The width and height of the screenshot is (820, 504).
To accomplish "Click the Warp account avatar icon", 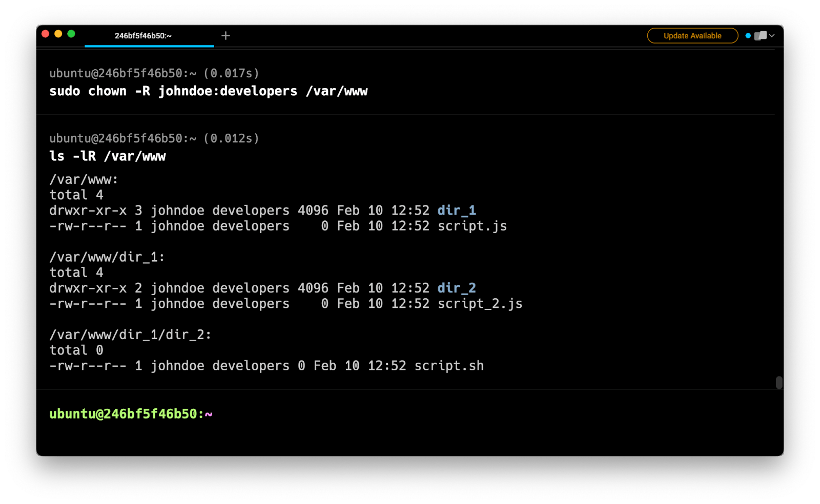I will (x=761, y=36).
